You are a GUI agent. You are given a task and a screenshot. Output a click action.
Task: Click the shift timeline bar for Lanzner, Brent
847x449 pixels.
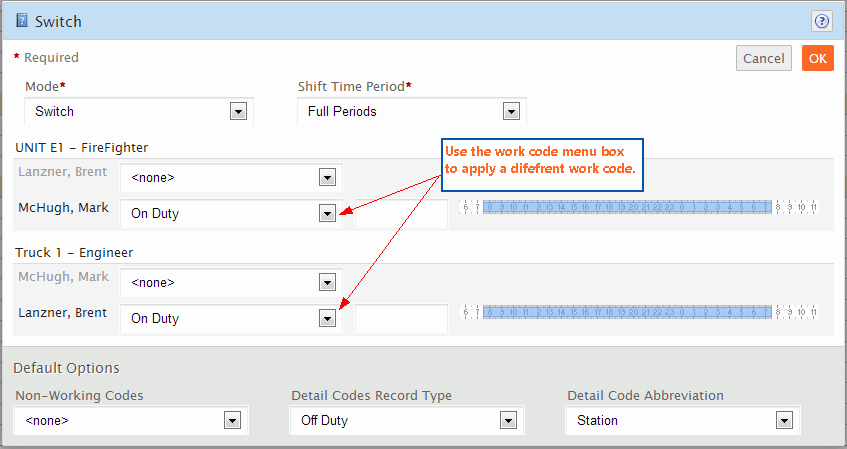point(627,312)
